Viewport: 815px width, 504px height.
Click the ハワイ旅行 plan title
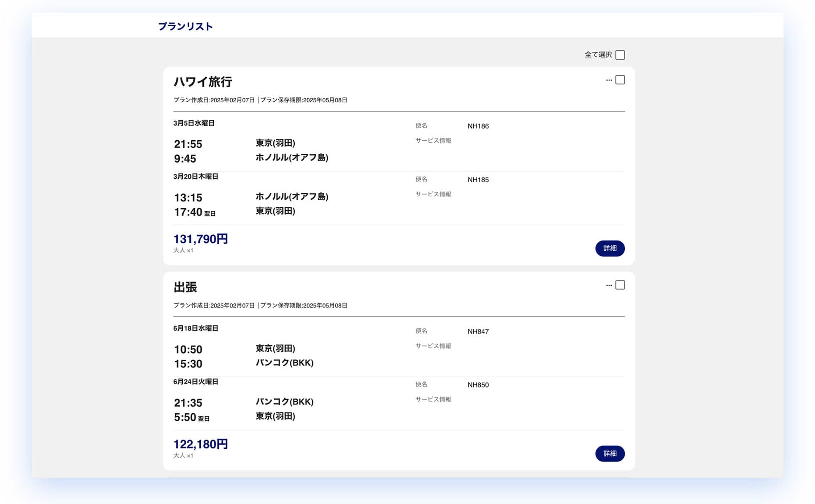pos(202,82)
